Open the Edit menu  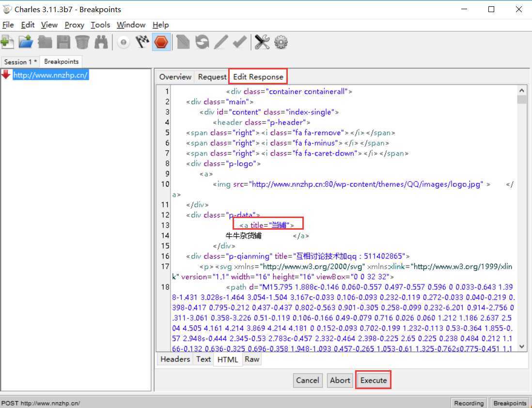28,25
